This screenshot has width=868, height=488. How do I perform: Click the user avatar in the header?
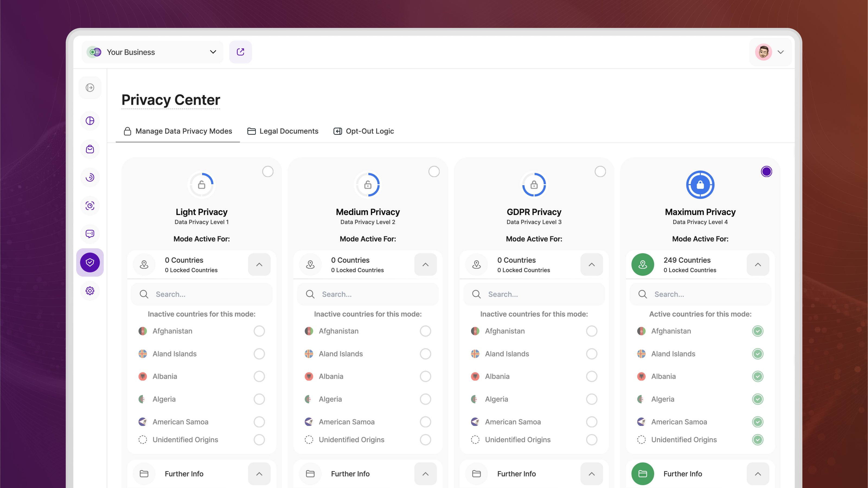pos(763,52)
